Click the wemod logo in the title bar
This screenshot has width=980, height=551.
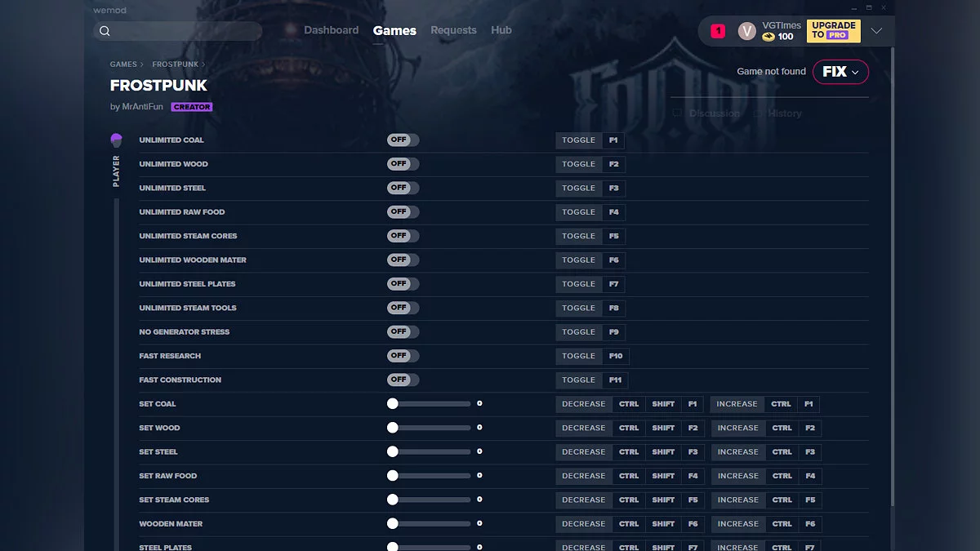pyautogui.click(x=109, y=10)
